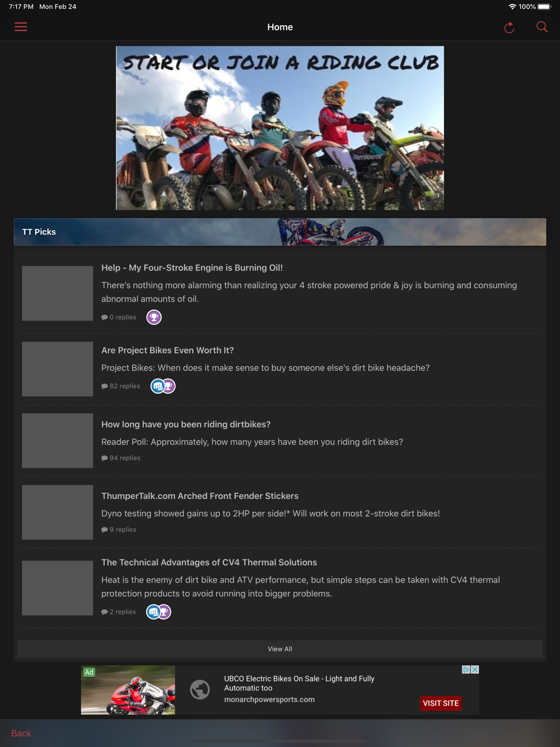Open 'How long have you been riding dirtbikes?' poll
560x747 pixels.
186,424
